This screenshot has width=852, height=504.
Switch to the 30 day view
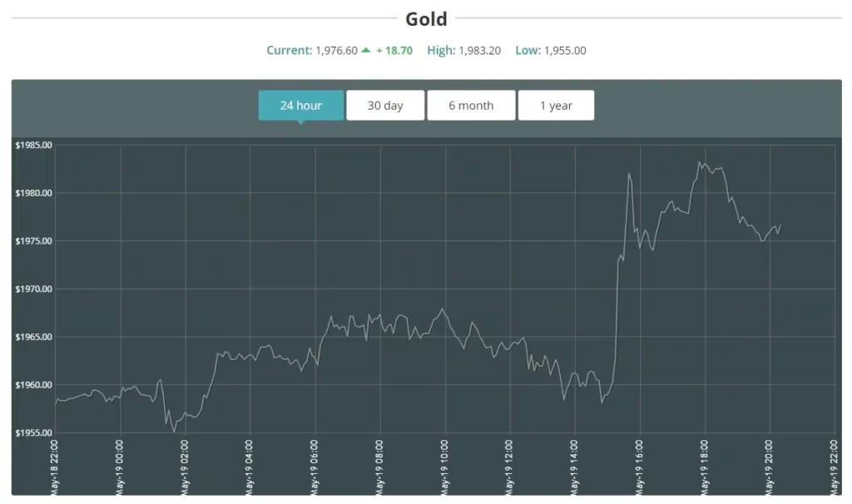tap(385, 106)
